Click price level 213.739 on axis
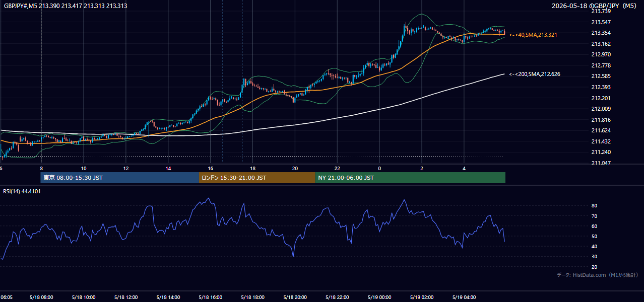 601,11
